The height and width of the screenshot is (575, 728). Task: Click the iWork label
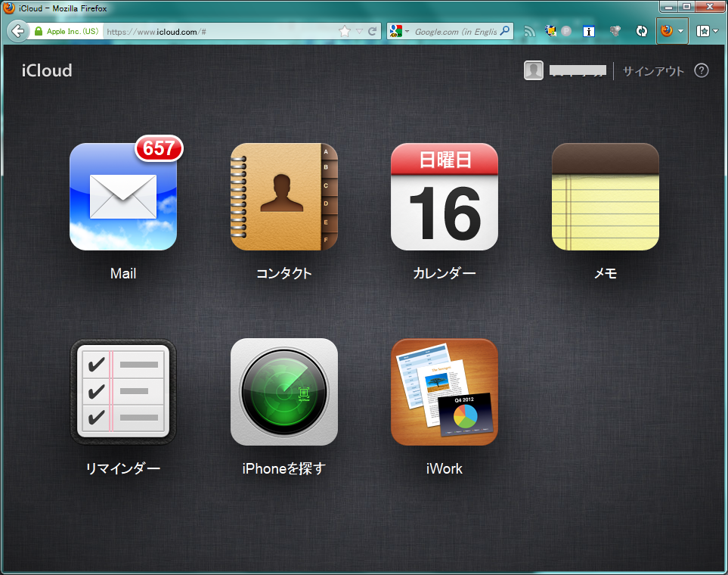click(445, 468)
